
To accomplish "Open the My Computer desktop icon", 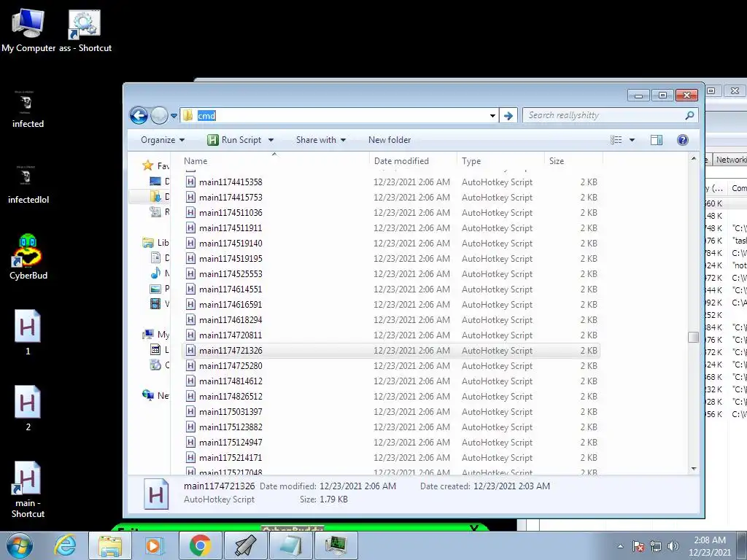I will [x=28, y=29].
